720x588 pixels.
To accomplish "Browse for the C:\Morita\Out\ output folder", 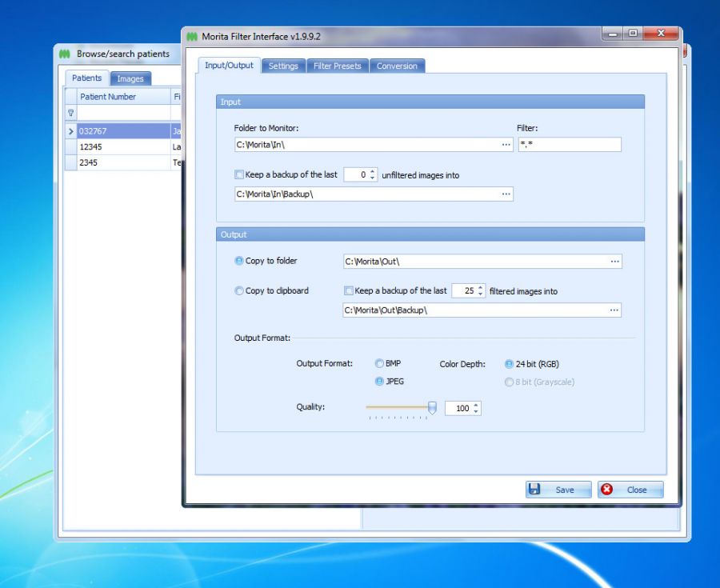I will tap(615, 262).
